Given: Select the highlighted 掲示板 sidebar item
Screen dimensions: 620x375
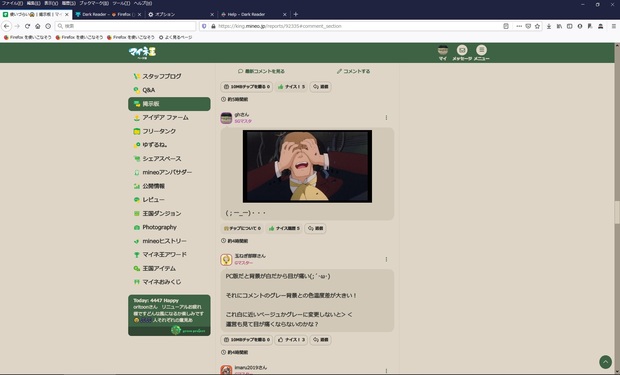Looking at the screenshot, I should (169, 104).
